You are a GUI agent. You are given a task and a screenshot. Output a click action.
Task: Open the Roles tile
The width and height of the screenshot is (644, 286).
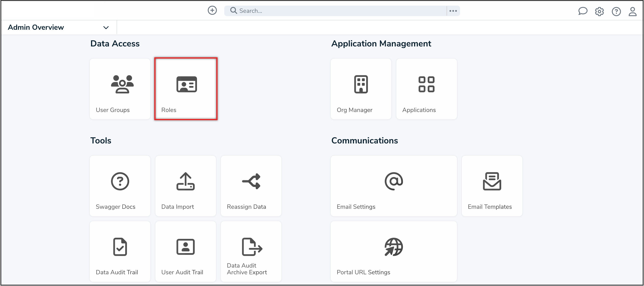click(x=186, y=89)
